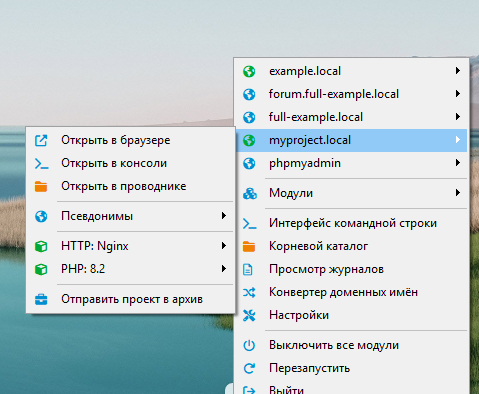Click the PHP: 8.2 label text
Image resolution: width=479 pixels, height=394 pixels.
point(83,269)
